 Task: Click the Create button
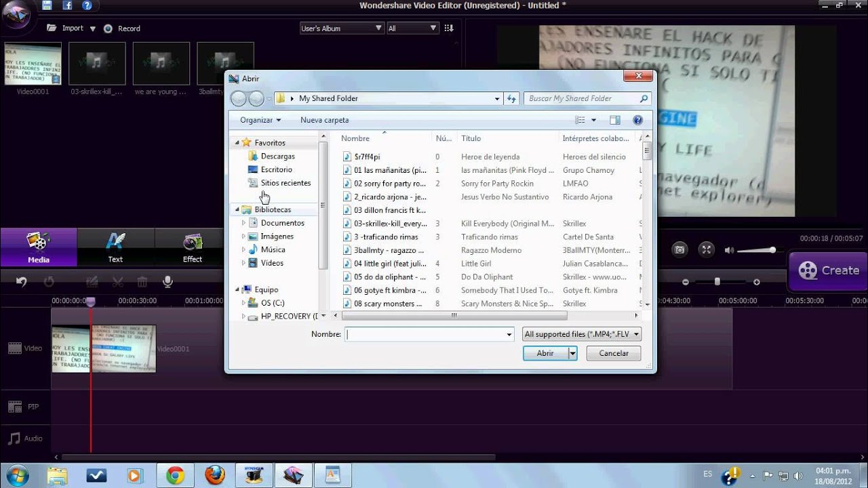(828, 270)
